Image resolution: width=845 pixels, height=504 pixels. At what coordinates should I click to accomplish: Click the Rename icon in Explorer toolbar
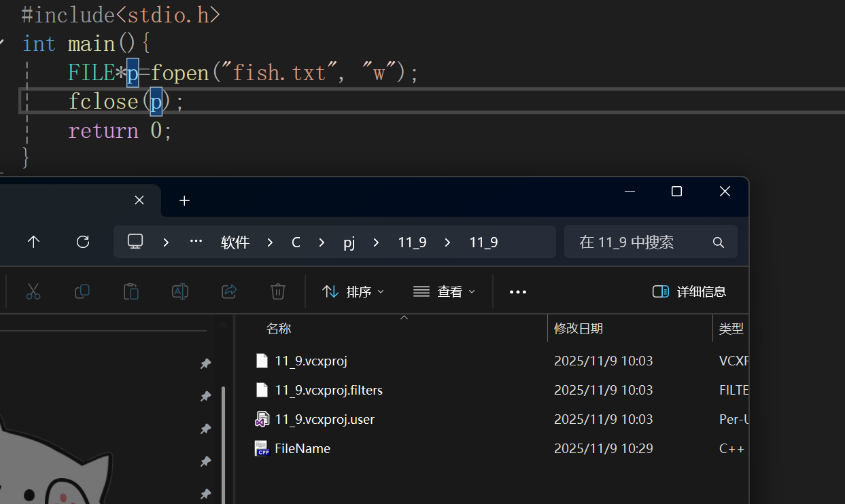tap(180, 291)
